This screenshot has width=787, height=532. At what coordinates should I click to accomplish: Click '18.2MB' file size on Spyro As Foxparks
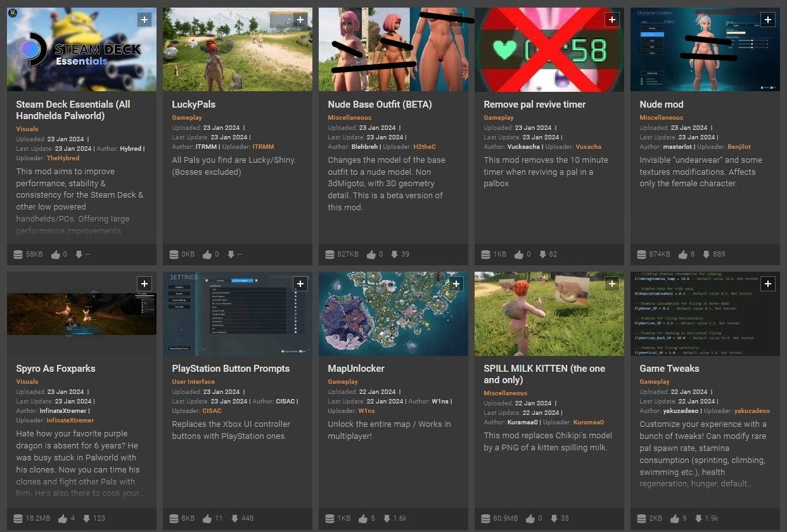click(x=38, y=518)
